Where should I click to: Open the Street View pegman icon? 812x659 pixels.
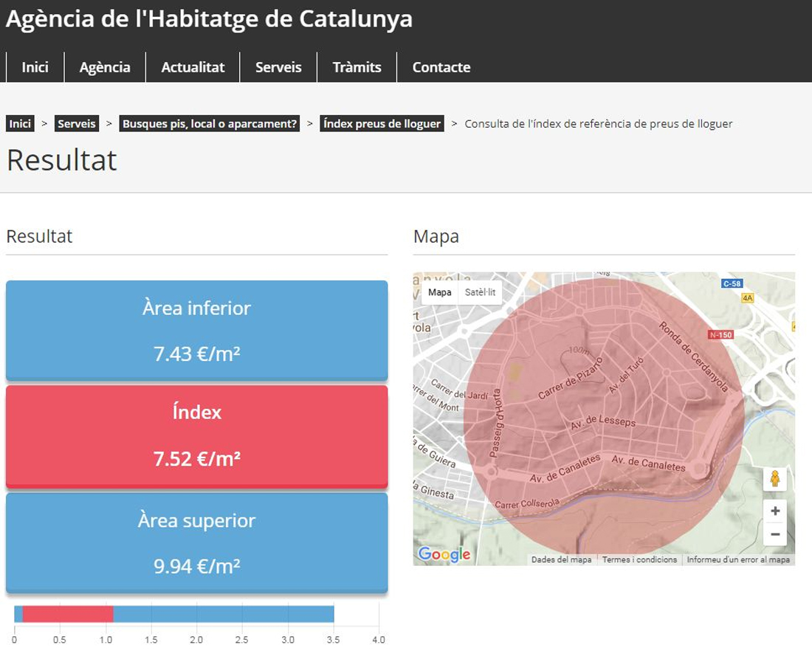click(x=774, y=479)
